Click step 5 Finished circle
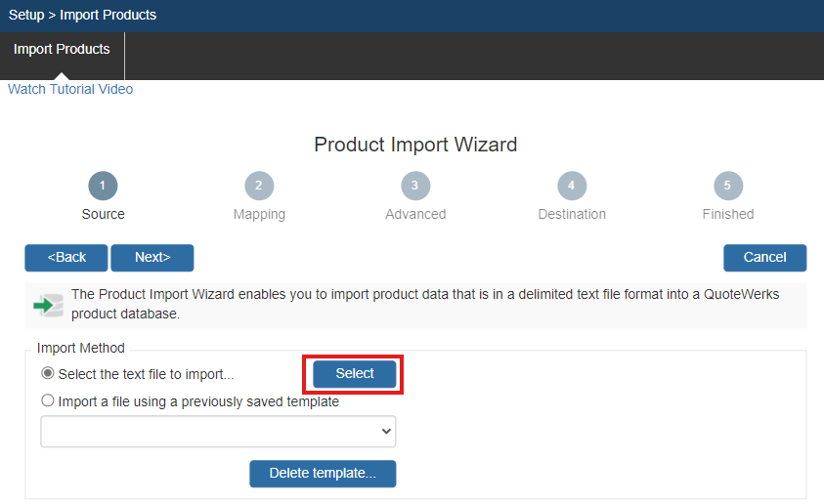 point(728,186)
